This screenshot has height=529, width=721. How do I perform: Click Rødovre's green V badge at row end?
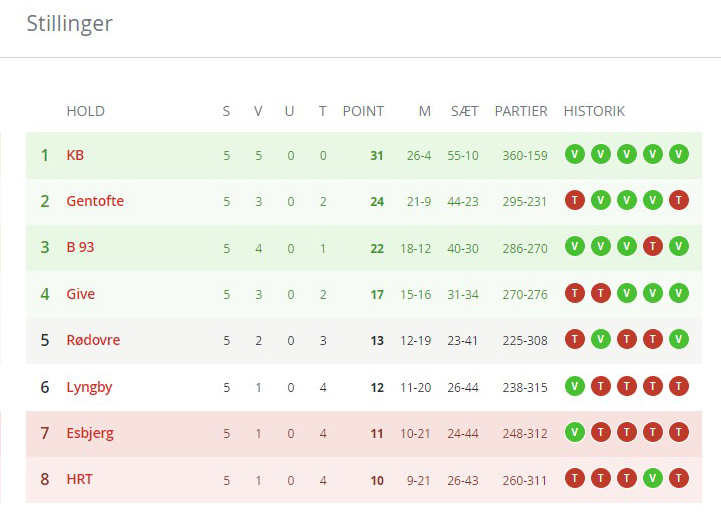679,339
